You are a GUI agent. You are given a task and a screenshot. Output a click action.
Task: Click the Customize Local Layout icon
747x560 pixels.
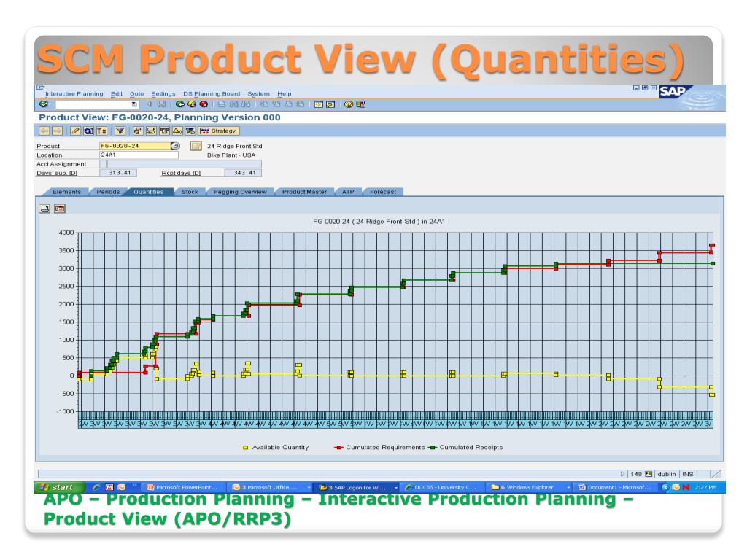coord(360,104)
